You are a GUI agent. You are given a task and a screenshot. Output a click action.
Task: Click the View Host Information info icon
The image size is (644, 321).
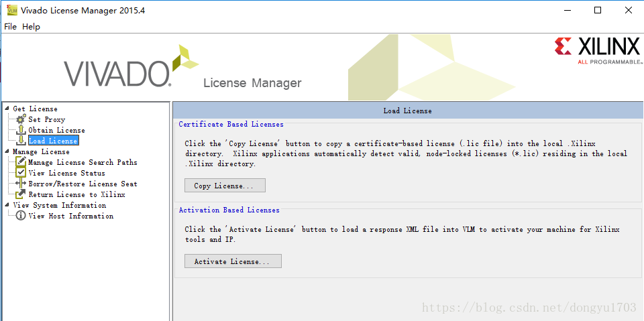[21, 216]
